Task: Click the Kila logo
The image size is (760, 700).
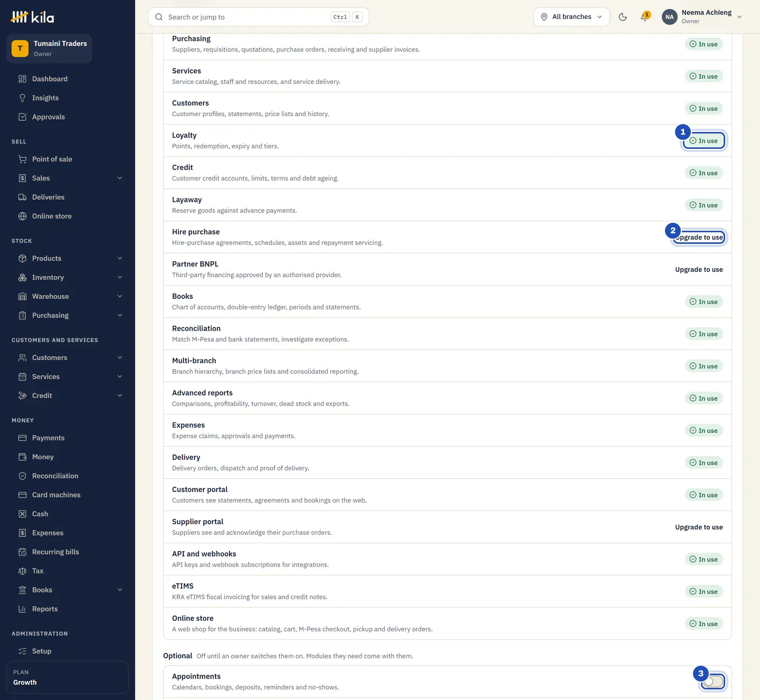Action: tap(33, 17)
